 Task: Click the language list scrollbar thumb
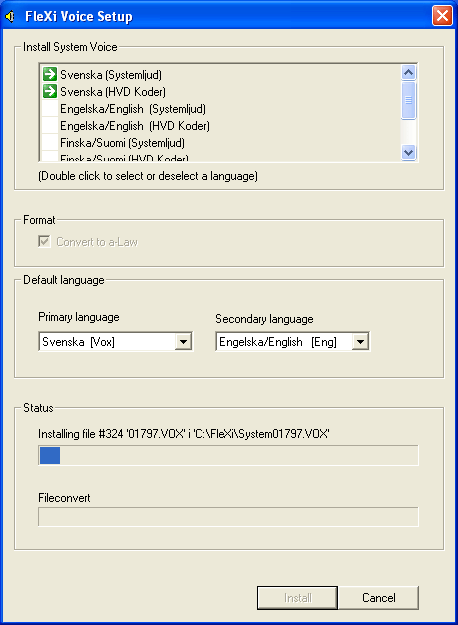click(409, 100)
